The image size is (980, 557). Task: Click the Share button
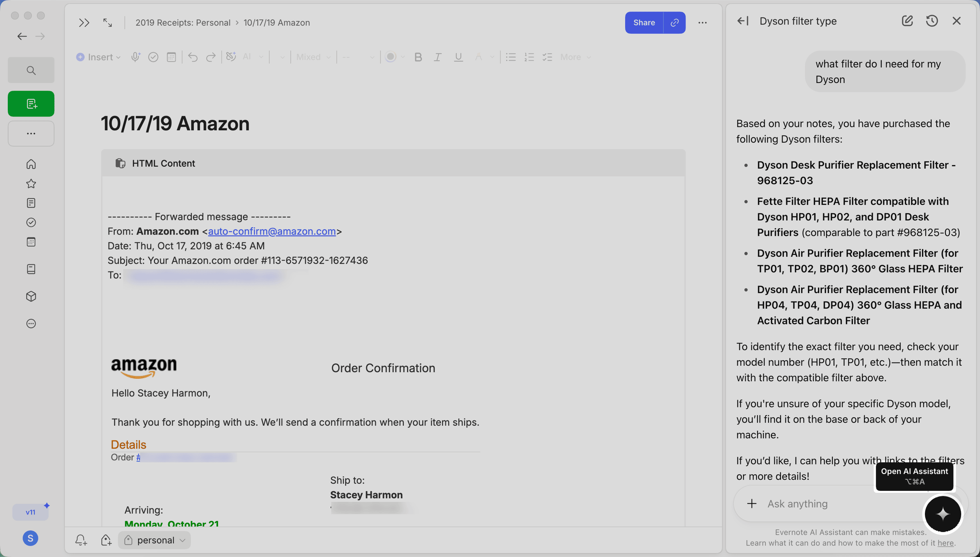pos(644,22)
